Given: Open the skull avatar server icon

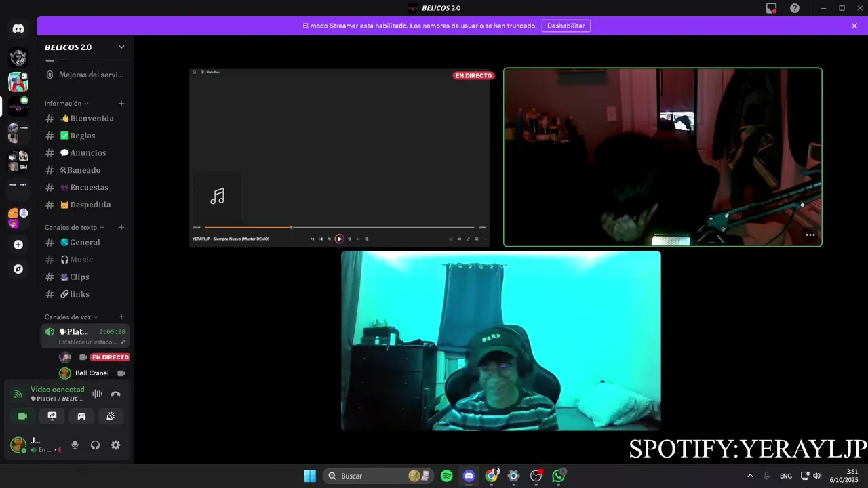Looking at the screenshot, I should pyautogui.click(x=18, y=58).
